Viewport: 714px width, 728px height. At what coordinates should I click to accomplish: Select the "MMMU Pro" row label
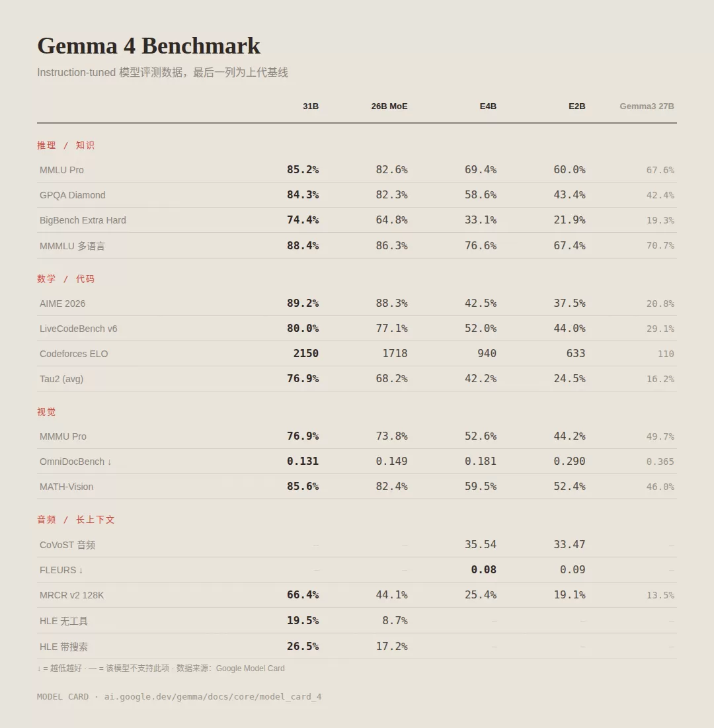coord(63,436)
